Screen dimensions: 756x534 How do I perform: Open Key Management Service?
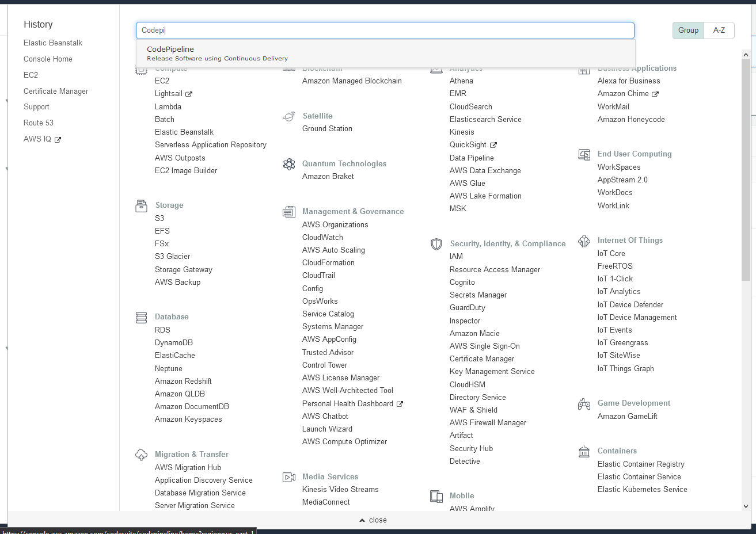492,372
